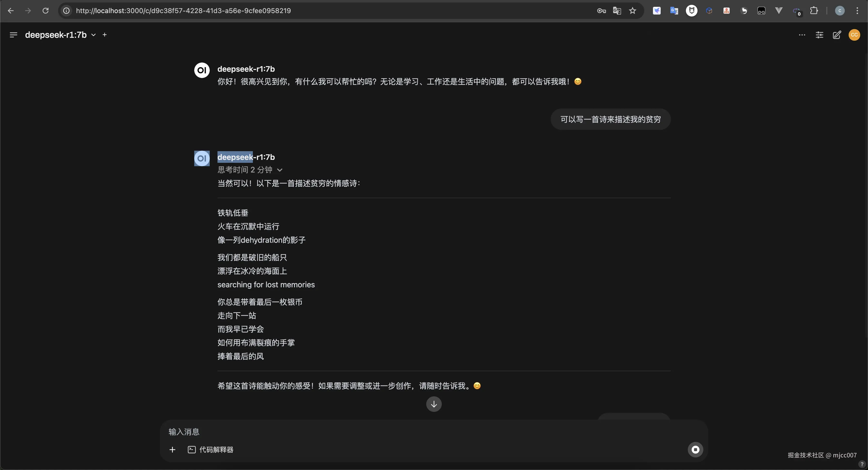
Task: Open the Chrome extensions puzzle icon
Action: click(x=814, y=11)
